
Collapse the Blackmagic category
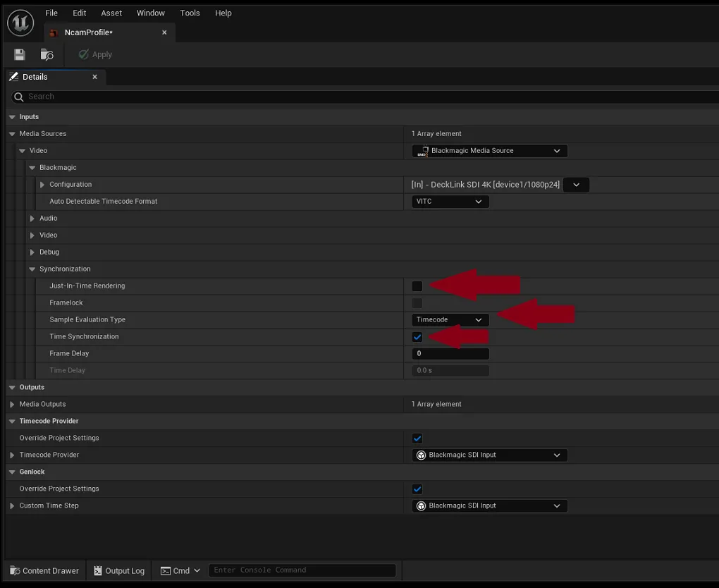click(x=32, y=168)
